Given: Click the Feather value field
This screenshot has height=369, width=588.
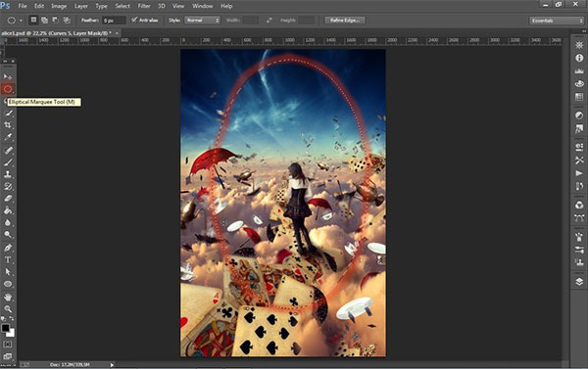Looking at the screenshot, I should coord(114,21).
